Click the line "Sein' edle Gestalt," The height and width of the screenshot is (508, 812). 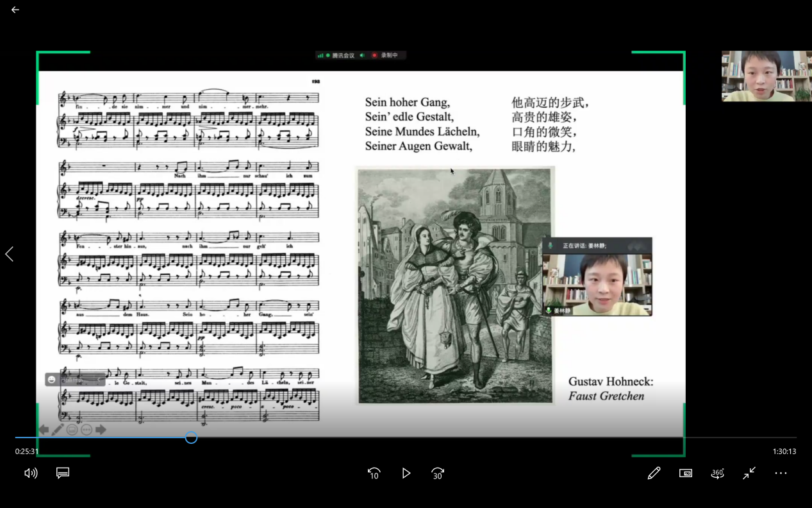[x=410, y=117]
